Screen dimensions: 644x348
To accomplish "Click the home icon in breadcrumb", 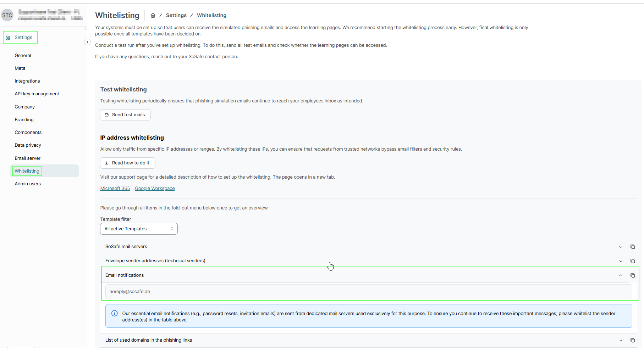I will point(153,15).
